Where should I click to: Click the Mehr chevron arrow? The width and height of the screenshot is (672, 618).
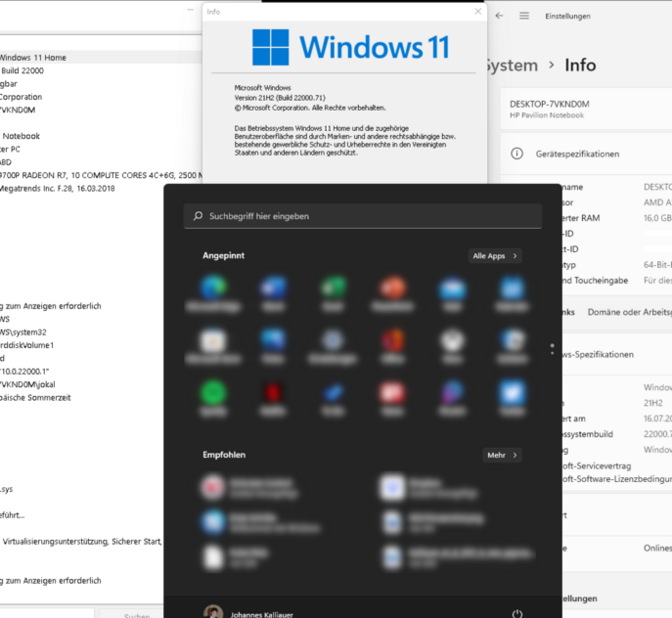(x=515, y=455)
